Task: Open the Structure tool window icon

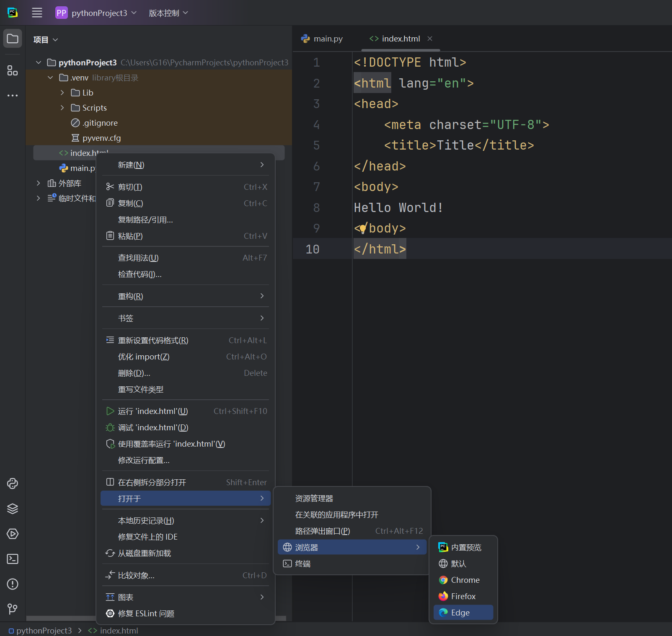Action: tap(13, 70)
